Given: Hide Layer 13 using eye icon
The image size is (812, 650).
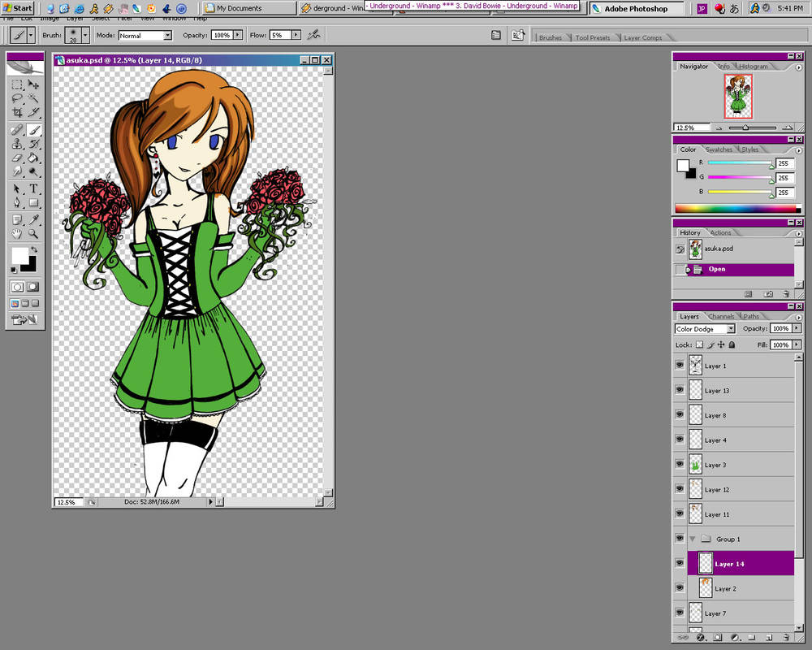Looking at the screenshot, I should point(680,390).
